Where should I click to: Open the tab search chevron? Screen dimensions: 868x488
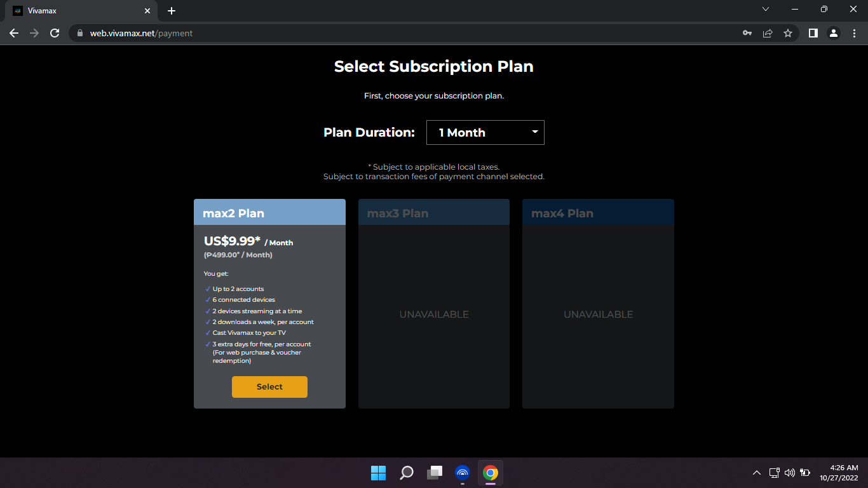tap(766, 9)
